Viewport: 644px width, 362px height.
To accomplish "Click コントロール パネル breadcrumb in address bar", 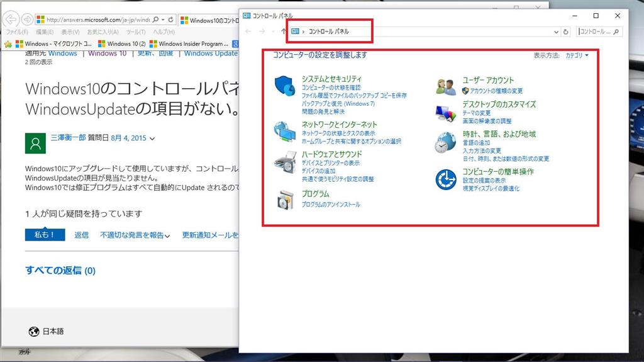I will [x=328, y=31].
